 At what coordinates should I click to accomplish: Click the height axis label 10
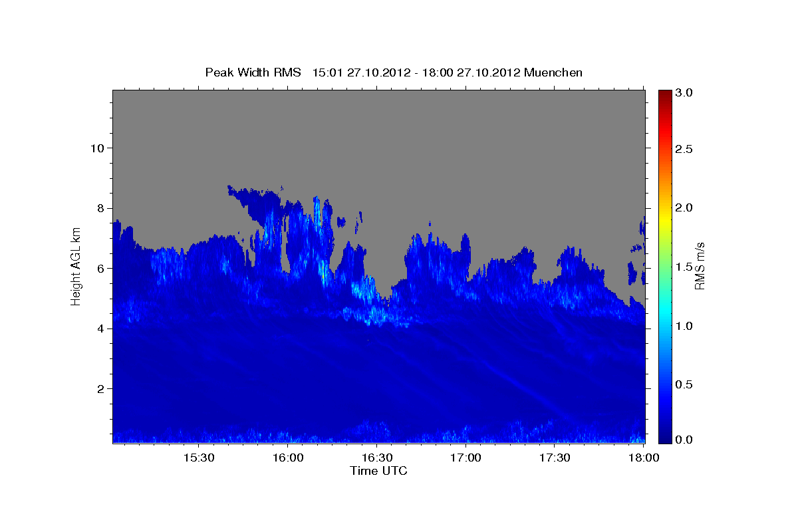98,148
